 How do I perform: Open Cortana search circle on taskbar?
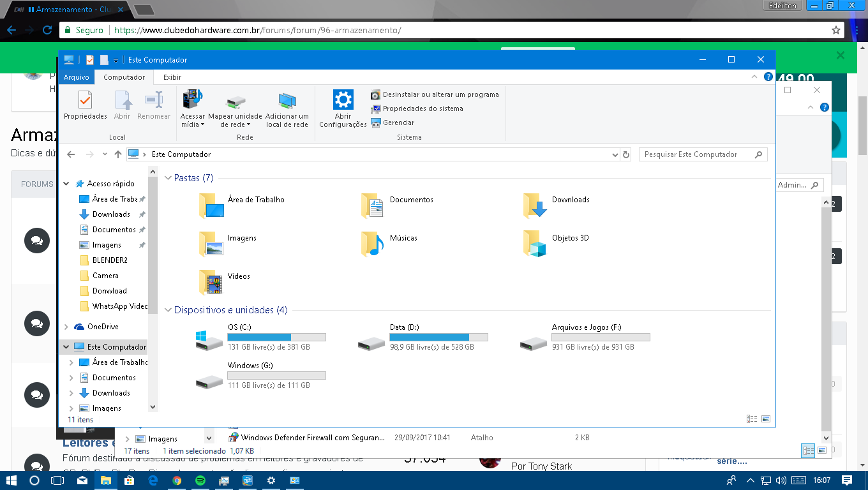click(34, 480)
